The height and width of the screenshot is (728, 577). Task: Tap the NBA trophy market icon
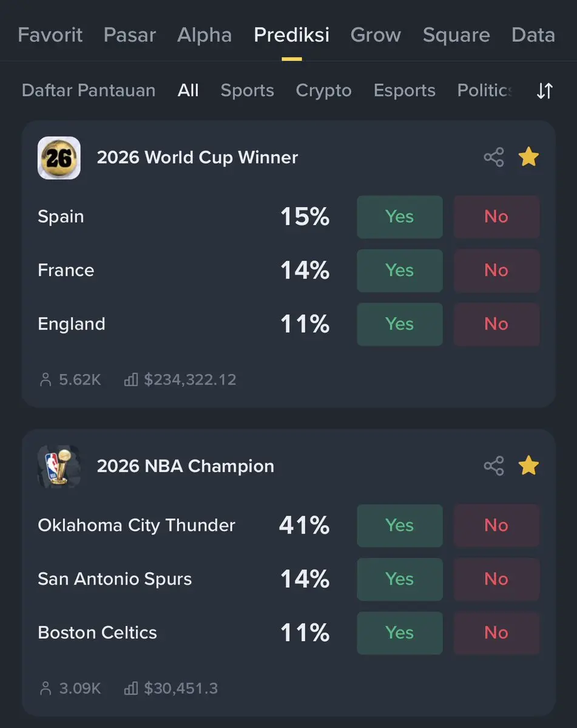(59, 466)
